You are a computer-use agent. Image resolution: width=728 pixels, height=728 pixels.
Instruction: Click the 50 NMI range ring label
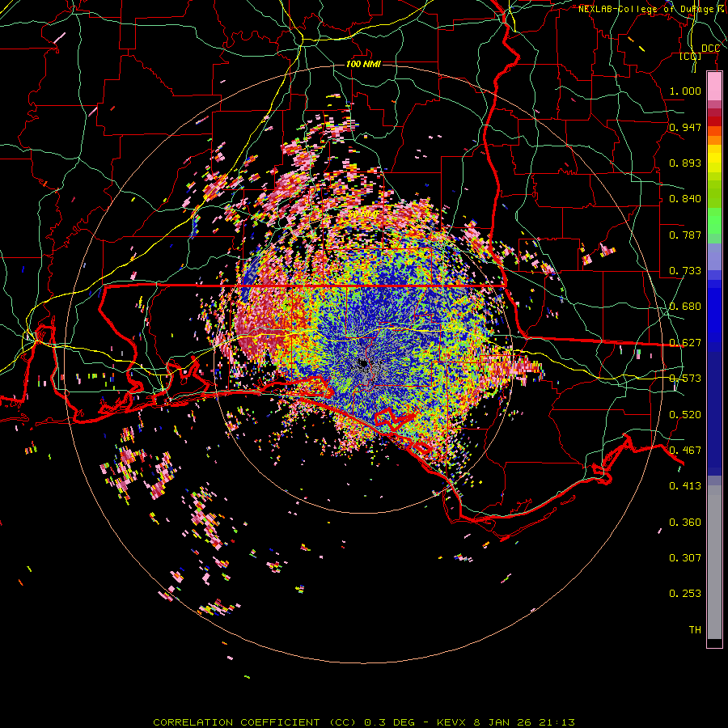[x=363, y=214]
